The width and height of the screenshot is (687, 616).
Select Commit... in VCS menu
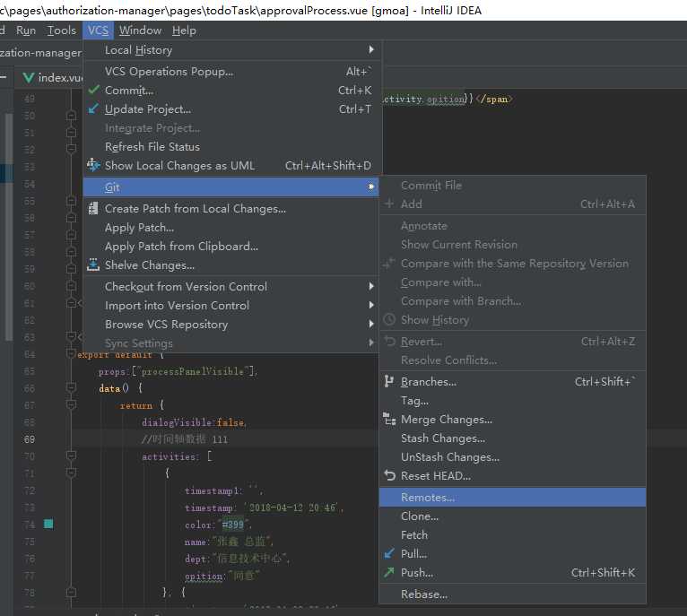click(230, 90)
